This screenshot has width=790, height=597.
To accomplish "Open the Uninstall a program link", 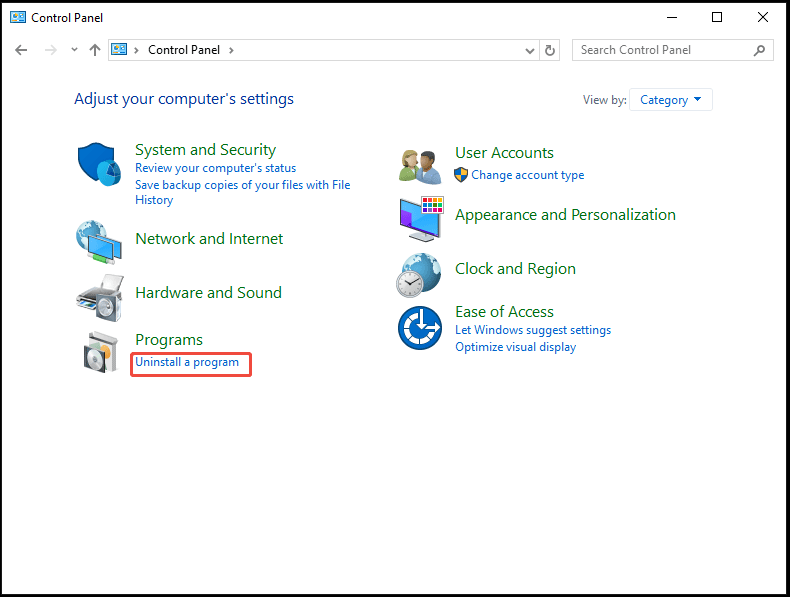I will tap(187, 362).
